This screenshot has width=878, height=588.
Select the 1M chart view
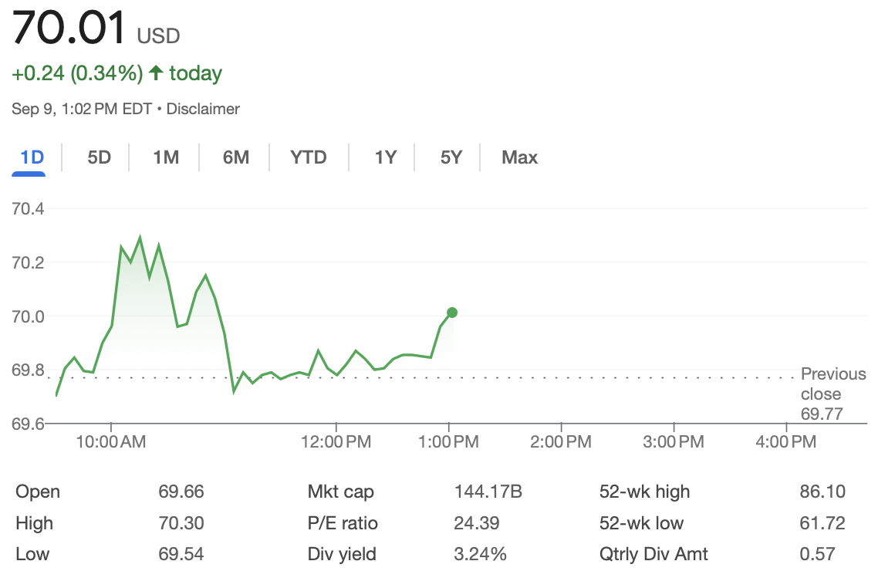click(x=164, y=157)
